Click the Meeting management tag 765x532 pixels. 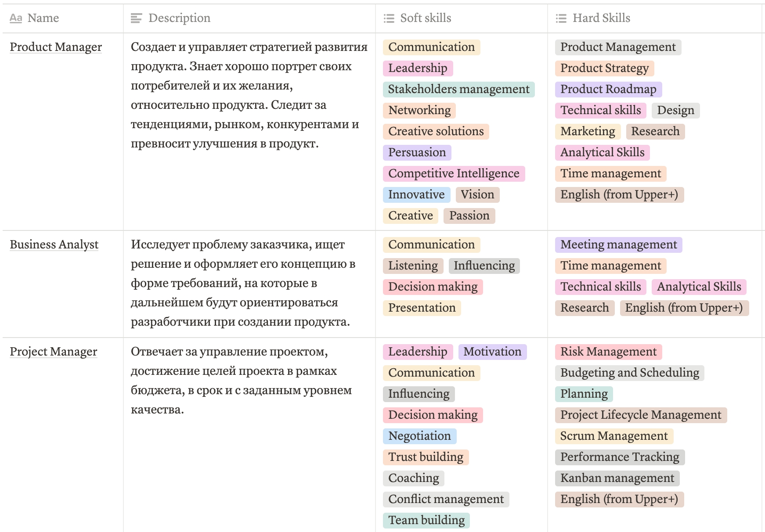click(x=618, y=244)
